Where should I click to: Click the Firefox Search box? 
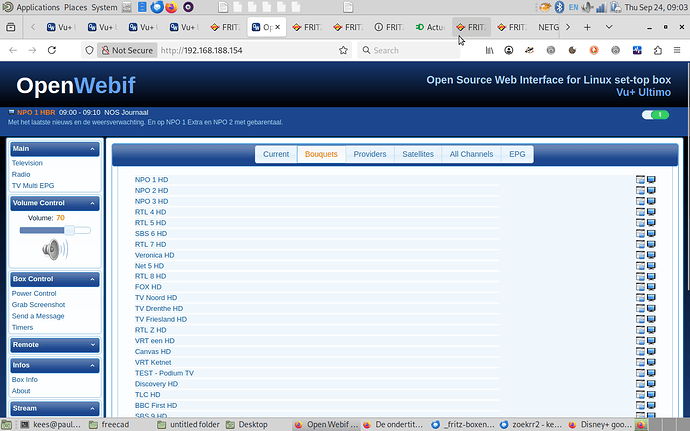[x=409, y=50]
